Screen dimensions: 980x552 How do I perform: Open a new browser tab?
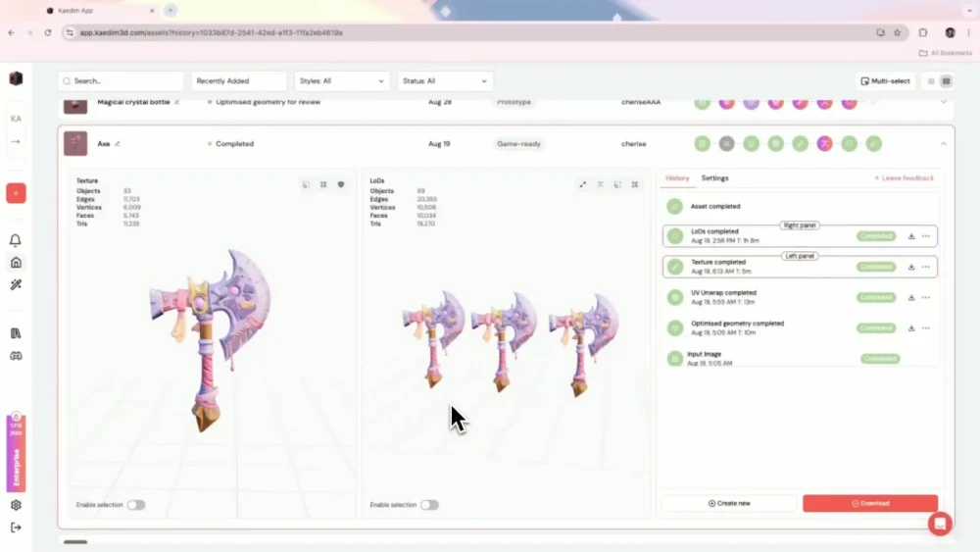pyautogui.click(x=171, y=10)
